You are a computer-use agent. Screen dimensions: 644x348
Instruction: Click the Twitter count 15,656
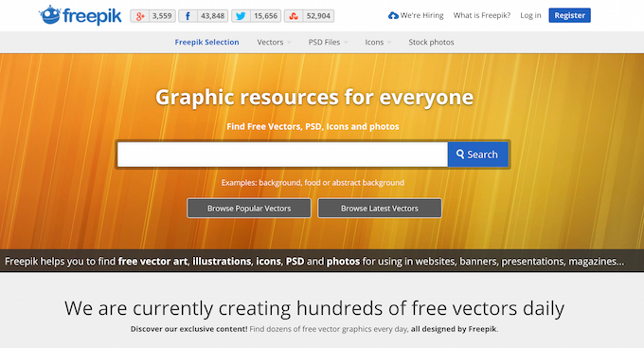265,16
